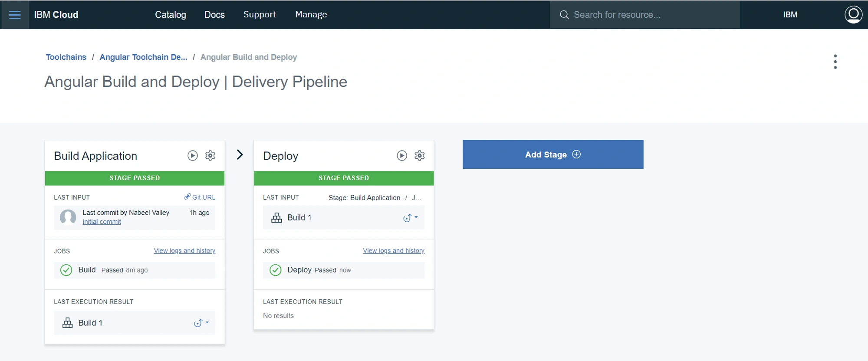Click the Build 1 artifact icon in Deploy input
868x361 pixels.
[276, 217]
